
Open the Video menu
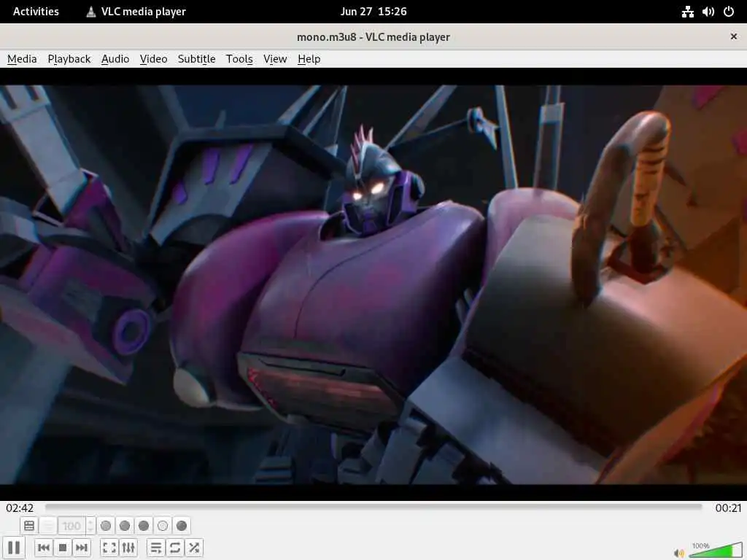point(153,59)
